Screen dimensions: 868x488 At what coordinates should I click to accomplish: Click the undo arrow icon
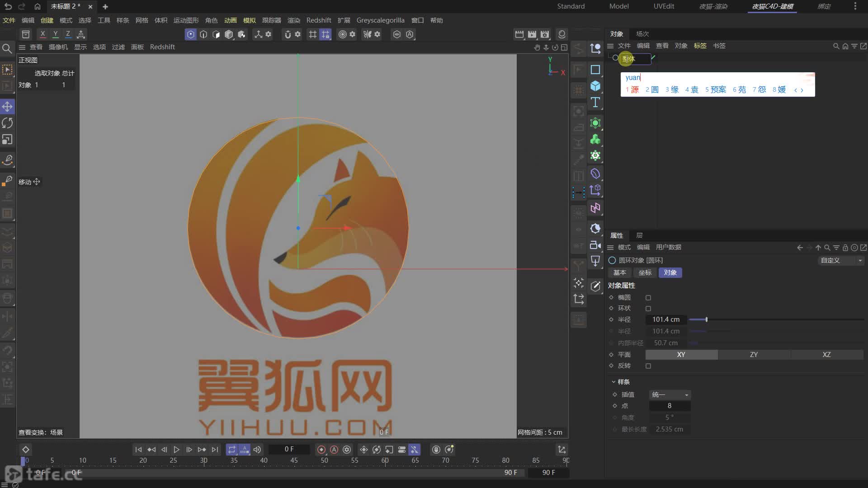pyautogui.click(x=8, y=6)
